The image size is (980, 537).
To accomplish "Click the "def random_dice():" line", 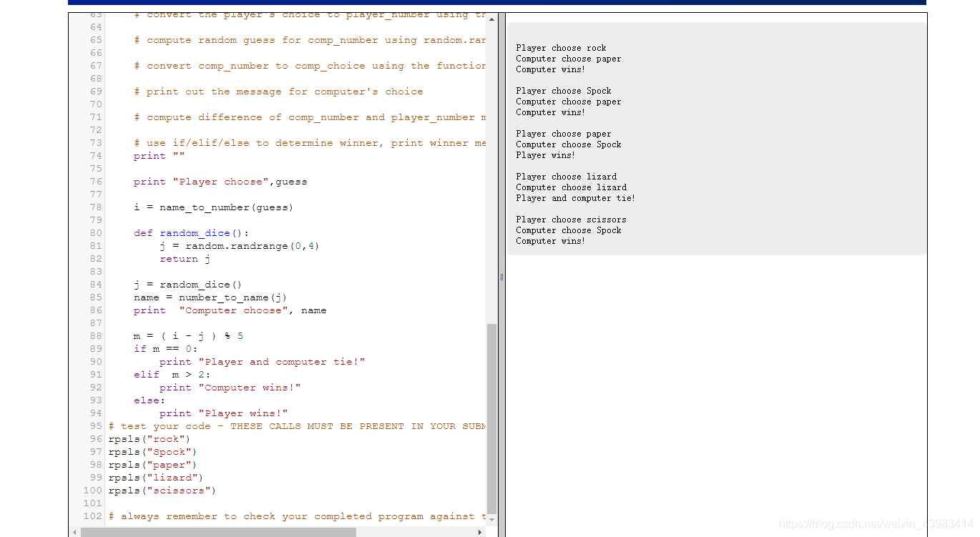I will (x=191, y=233).
